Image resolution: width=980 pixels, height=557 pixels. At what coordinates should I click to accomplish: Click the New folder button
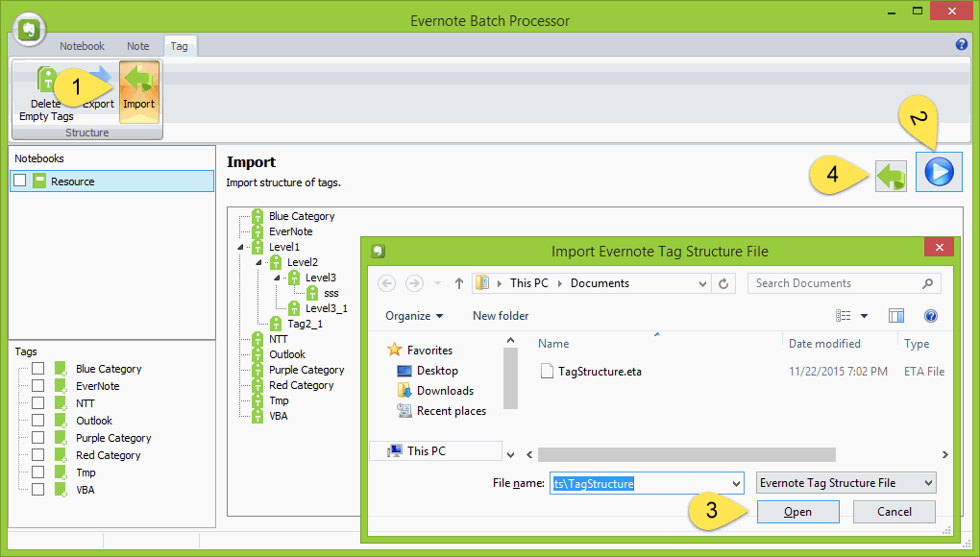point(501,316)
